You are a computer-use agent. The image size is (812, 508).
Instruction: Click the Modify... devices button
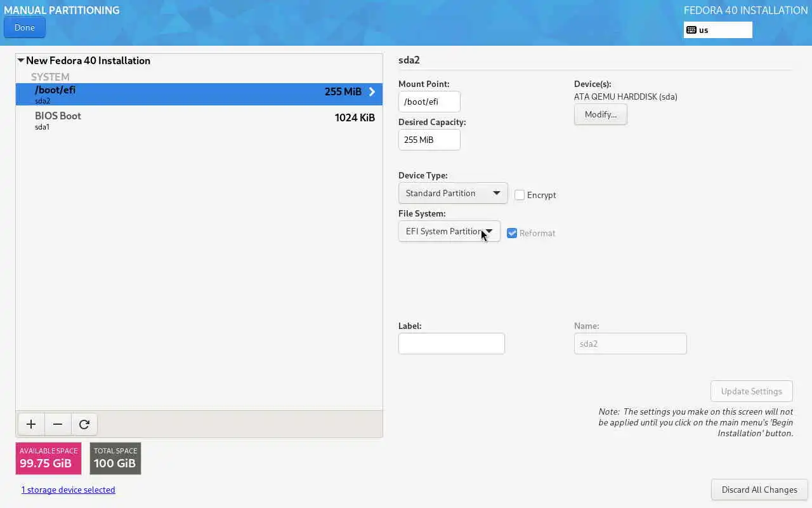tap(601, 114)
